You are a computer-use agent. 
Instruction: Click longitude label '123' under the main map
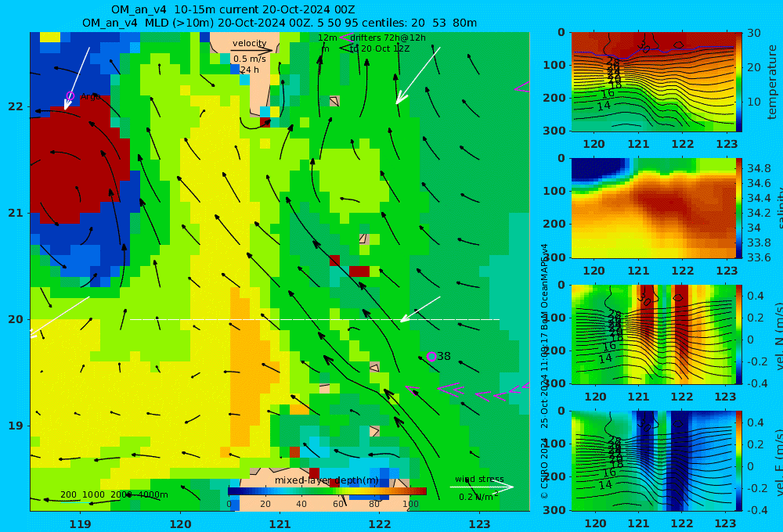click(479, 524)
